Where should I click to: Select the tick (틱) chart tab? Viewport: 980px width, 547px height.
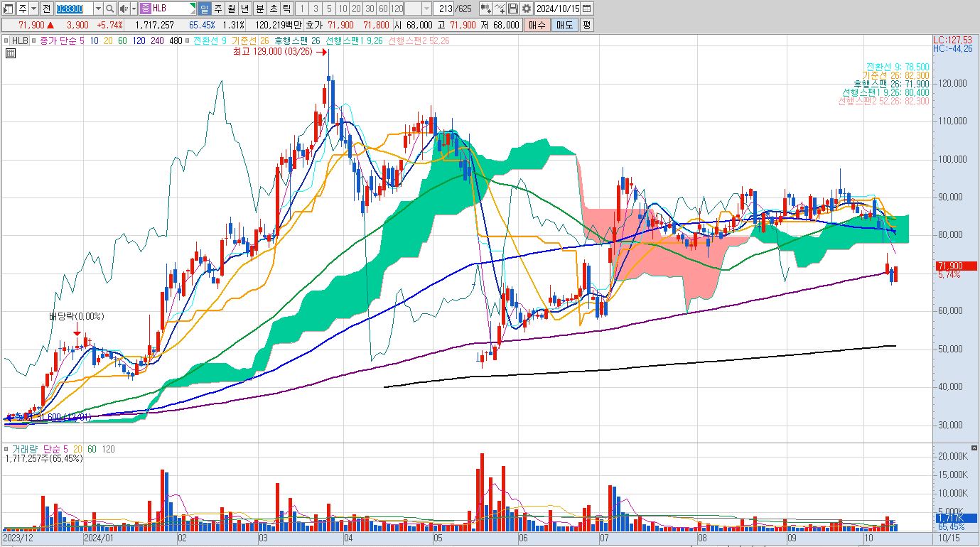pyautogui.click(x=286, y=9)
